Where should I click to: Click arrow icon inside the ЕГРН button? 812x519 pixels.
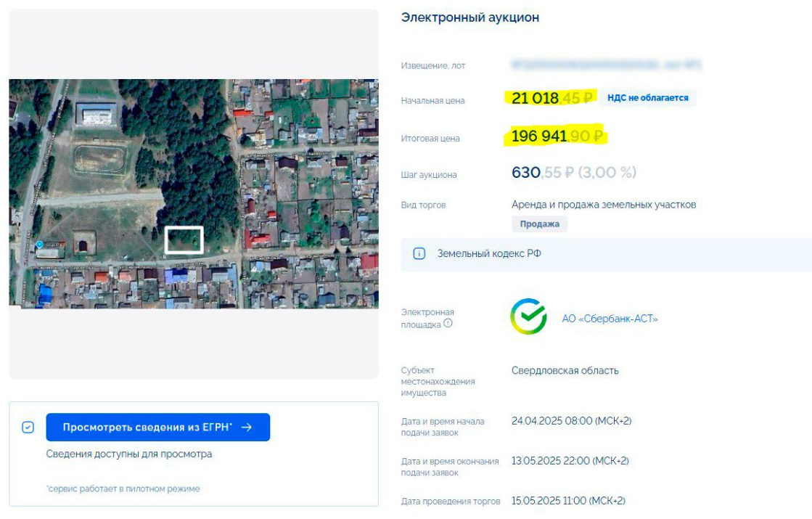[x=247, y=428]
